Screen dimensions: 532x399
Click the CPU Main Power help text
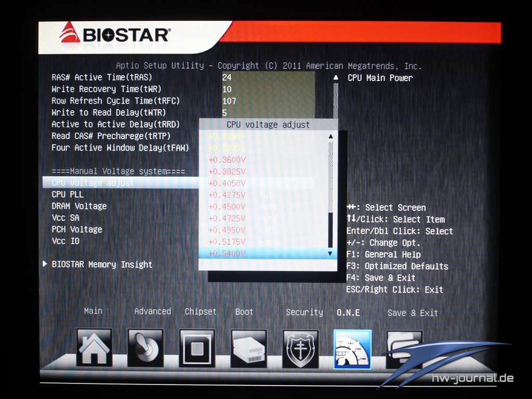(x=380, y=78)
